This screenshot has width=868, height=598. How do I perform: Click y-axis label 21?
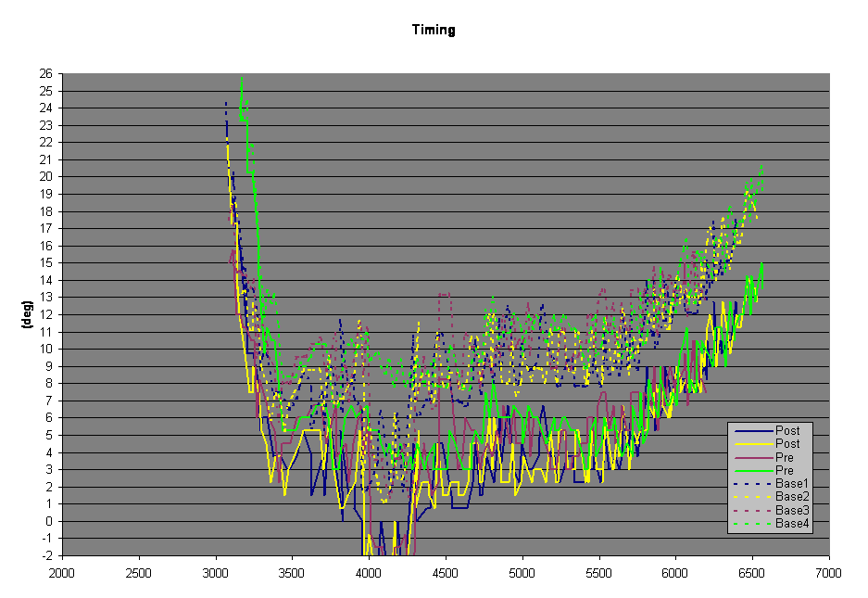coord(46,159)
